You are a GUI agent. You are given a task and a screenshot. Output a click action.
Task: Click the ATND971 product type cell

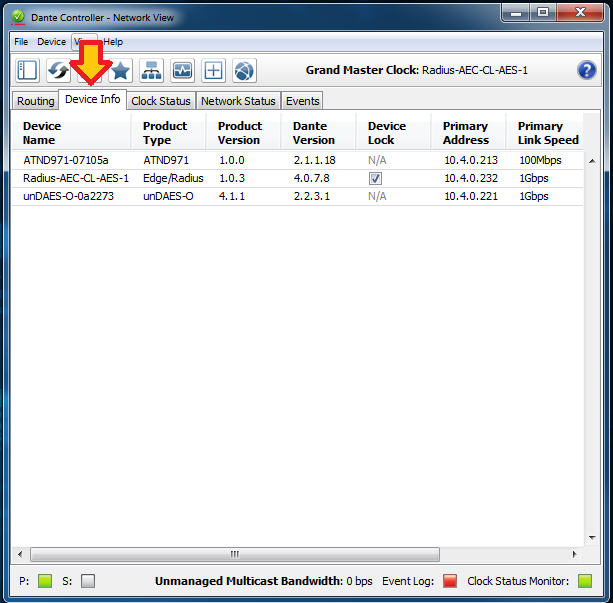pos(166,160)
